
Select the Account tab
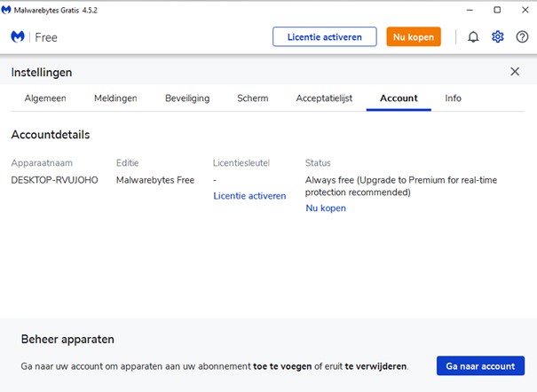coord(399,98)
